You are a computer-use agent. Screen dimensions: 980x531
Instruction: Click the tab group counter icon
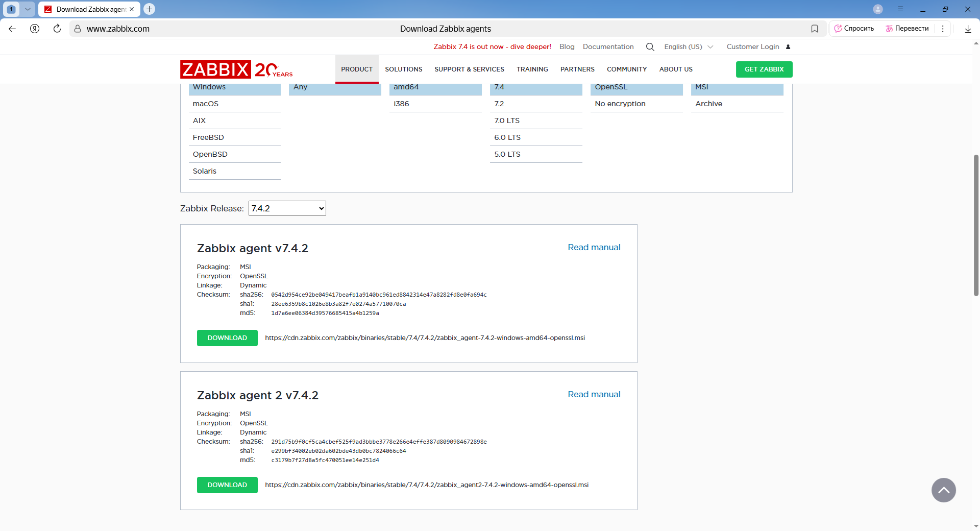tap(11, 9)
